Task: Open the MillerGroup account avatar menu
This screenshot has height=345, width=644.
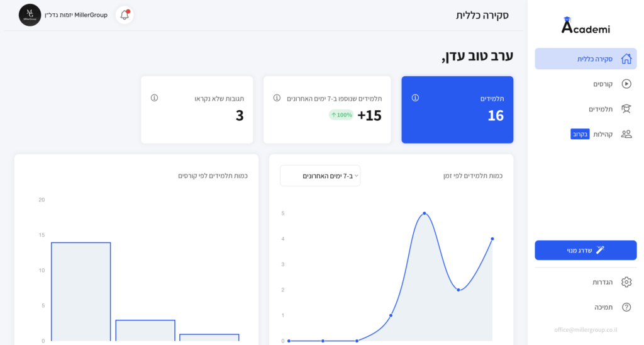Action: click(30, 15)
